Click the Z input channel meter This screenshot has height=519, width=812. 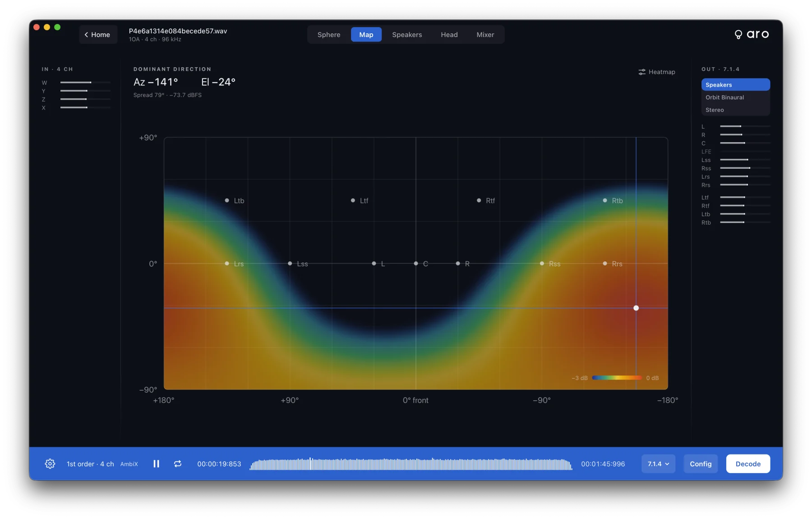(x=85, y=99)
